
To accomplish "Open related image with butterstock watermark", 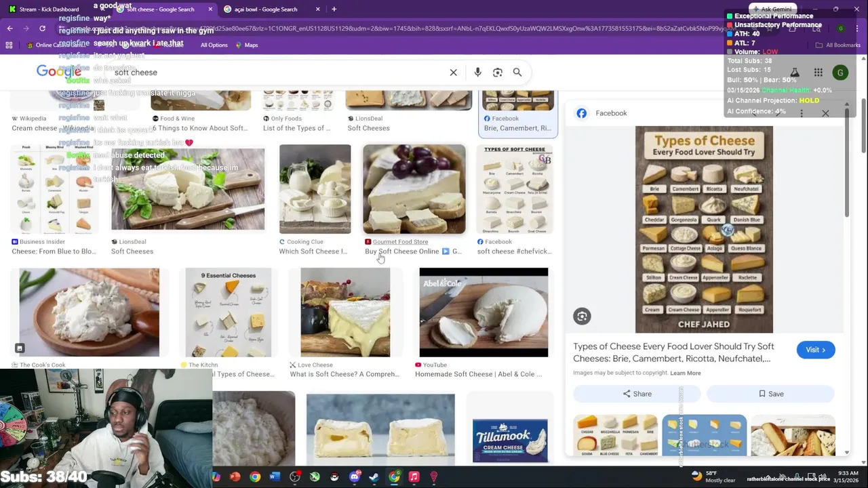I will pos(704,435).
